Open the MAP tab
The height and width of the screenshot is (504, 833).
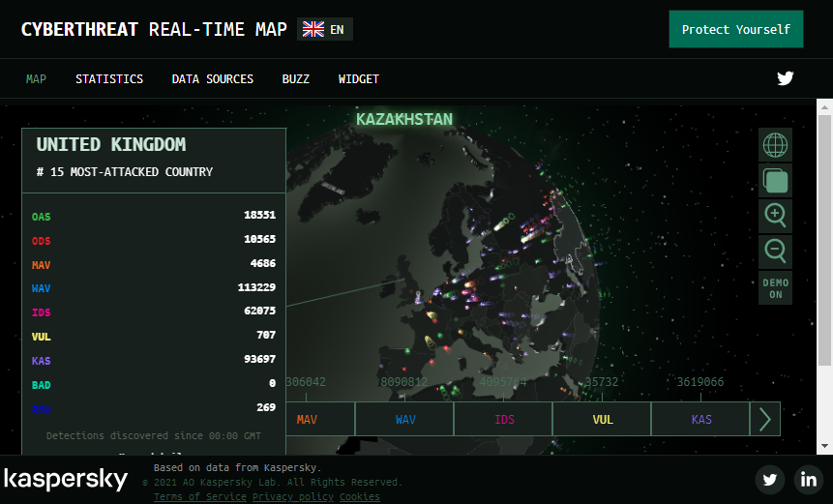[36, 79]
